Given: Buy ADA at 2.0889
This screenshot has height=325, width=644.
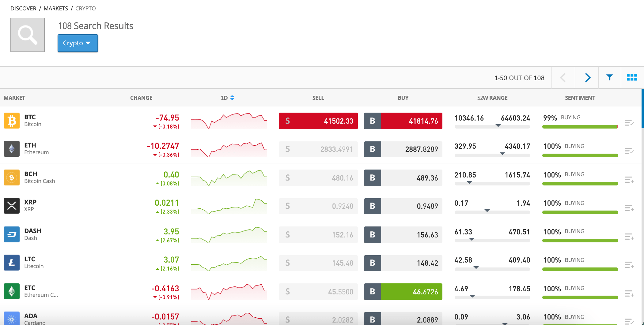Looking at the screenshot, I should coord(403,319).
